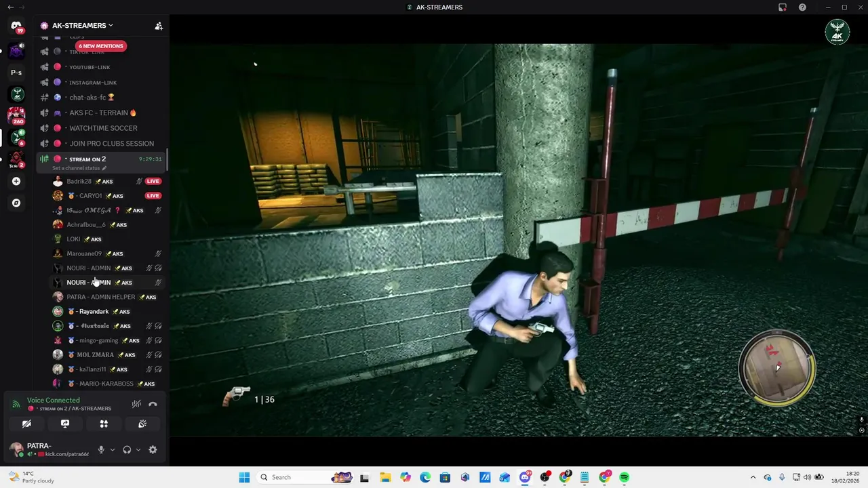Expand the AK-STREAMERS server menu
This screenshot has width=868, height=488.
click(83, 26)
